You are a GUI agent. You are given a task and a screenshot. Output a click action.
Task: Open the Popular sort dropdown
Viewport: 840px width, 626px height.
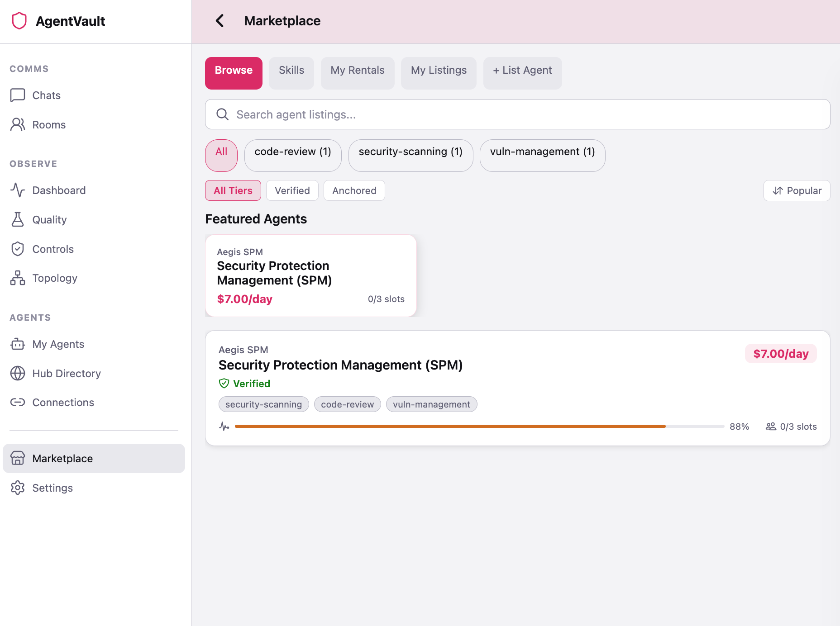pos(797,190)
